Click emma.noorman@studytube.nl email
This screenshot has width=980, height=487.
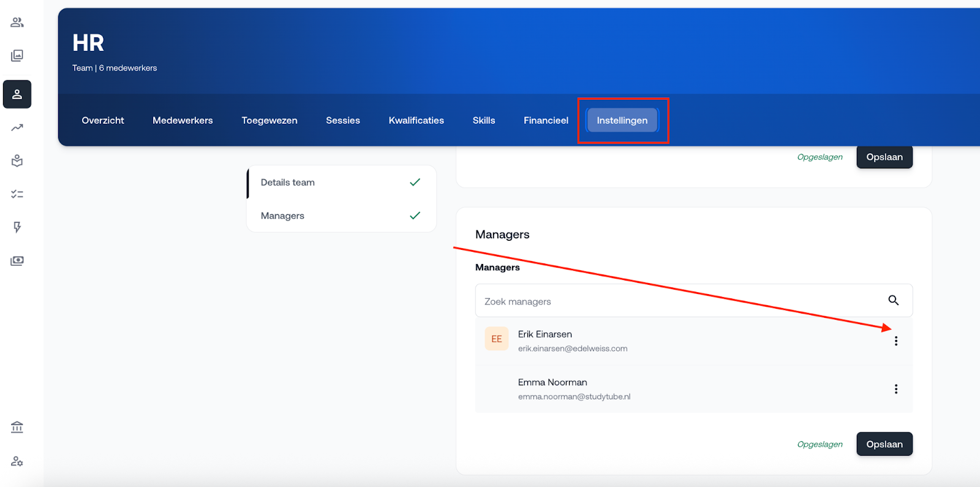pos(574,397)
